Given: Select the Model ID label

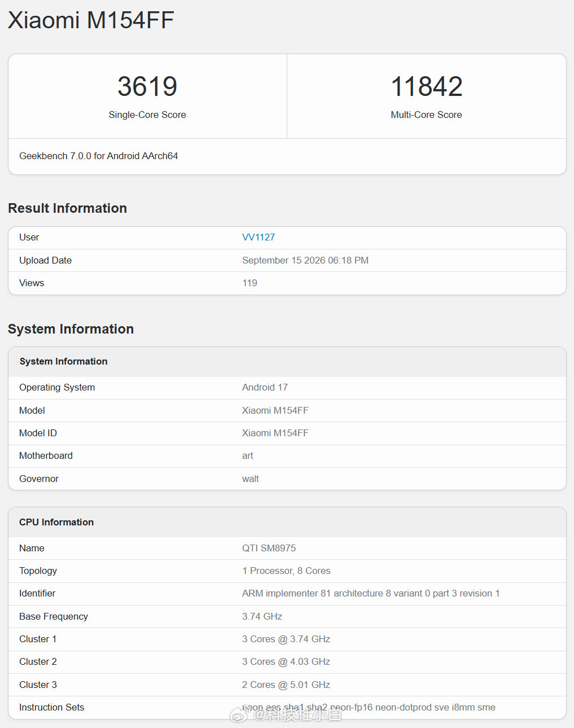Looking at the screenshot, I should click(38, 433).
